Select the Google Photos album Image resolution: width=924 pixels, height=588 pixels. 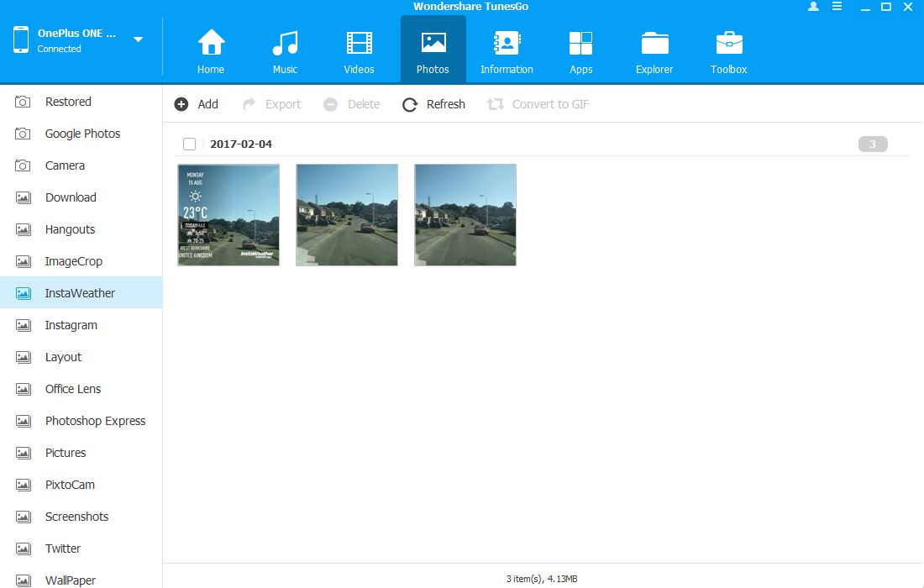[82, 134]
